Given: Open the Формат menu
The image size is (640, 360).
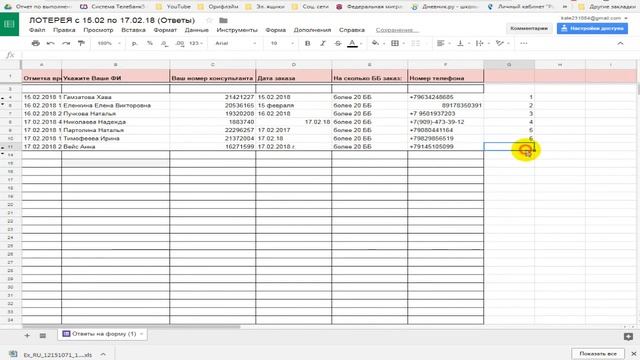Looking at the screenshot, I should (x=165, y=30).
